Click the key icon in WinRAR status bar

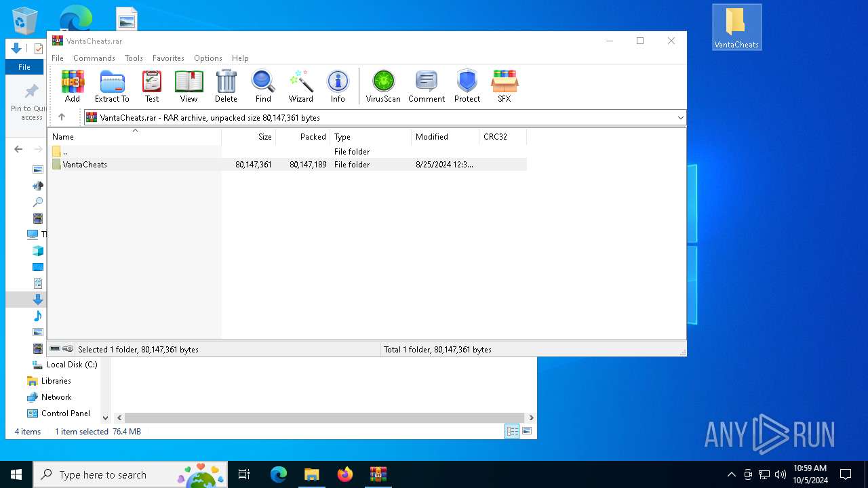[x=68, y=349]
